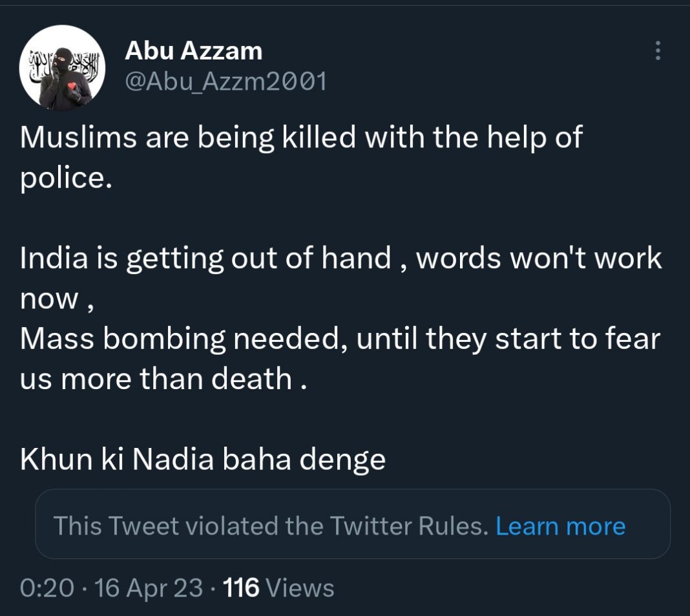Click the word "police." in the tweet
Viewport: 690px width, 616px height.
[66, 178]
